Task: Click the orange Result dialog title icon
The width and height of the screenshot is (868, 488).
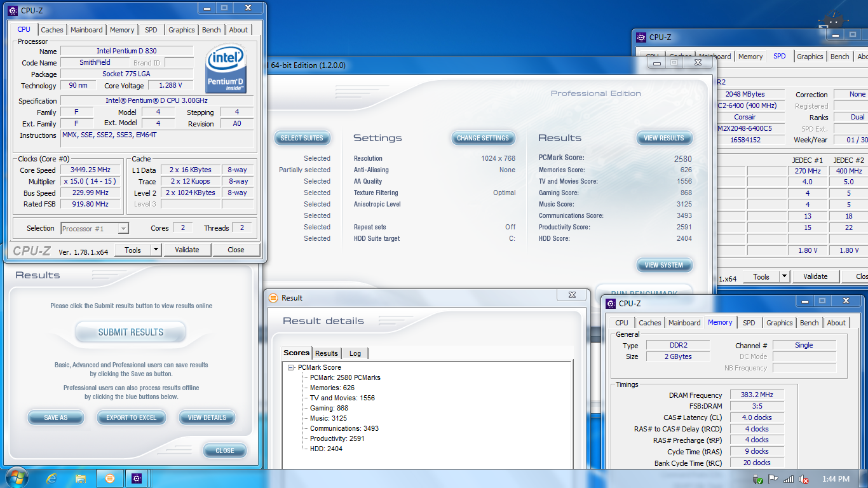Action: click(273, 297)
